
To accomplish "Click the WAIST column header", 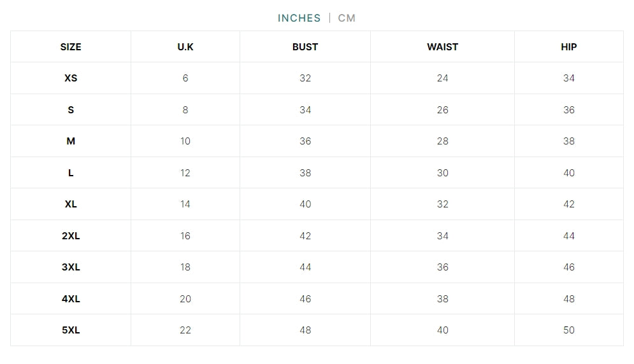I will coord(442,47).
